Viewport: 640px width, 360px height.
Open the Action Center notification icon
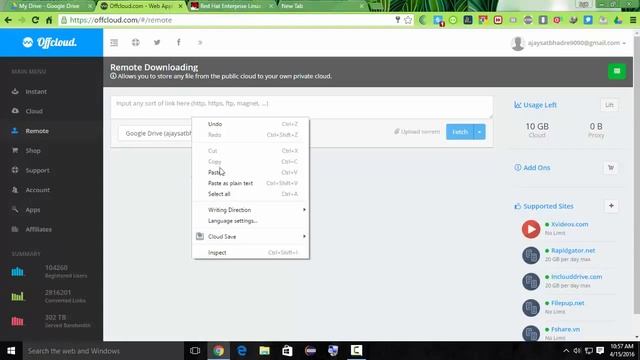point(600,351)
